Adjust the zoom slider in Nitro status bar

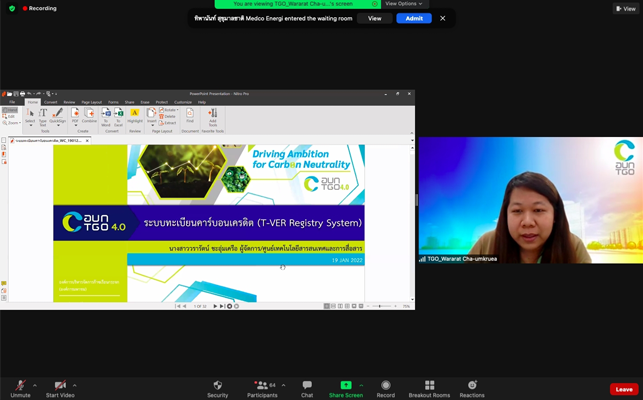(380, 306)
